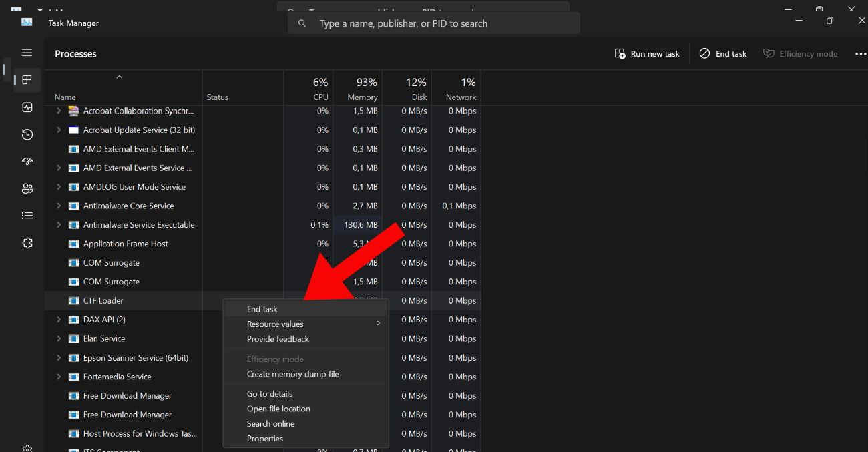Expand the DAX API (2) process
Image resolution: width=868 pixels, height=452 pixels.
coord(59,320)
